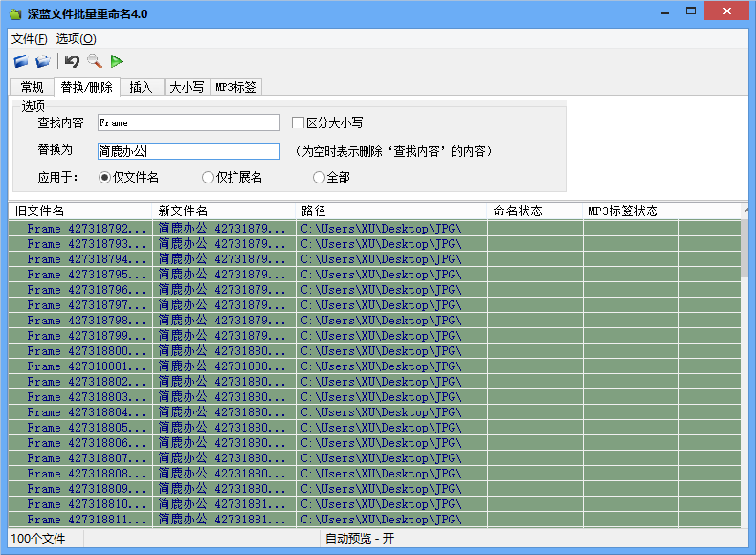756x555 pixels.
Task: Select row Frame 427318806...
Action: point(374,443)
